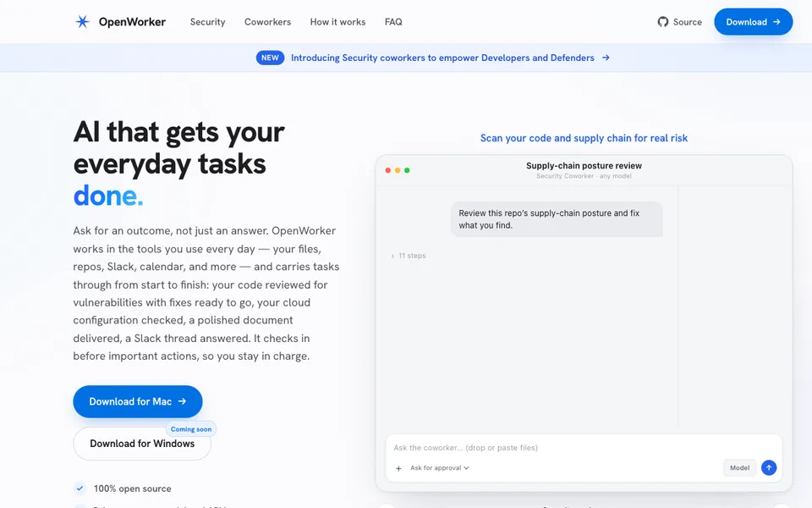Click the arrow at the end of the announcement banner

(606, 58)
